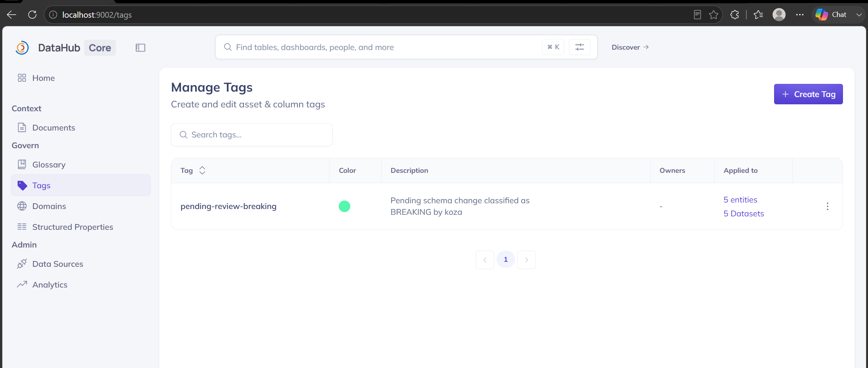Open the row actions menu for pending-review-breaking

(x=828, y=206)
